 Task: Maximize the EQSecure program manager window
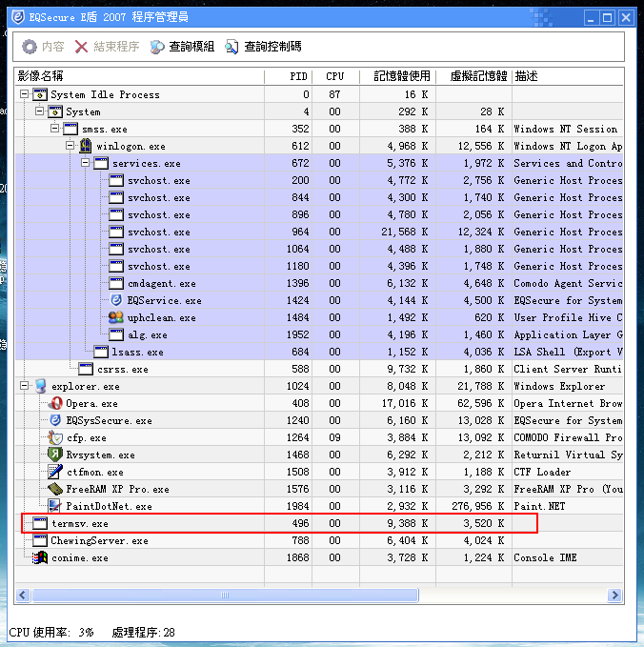click(607, 17)
